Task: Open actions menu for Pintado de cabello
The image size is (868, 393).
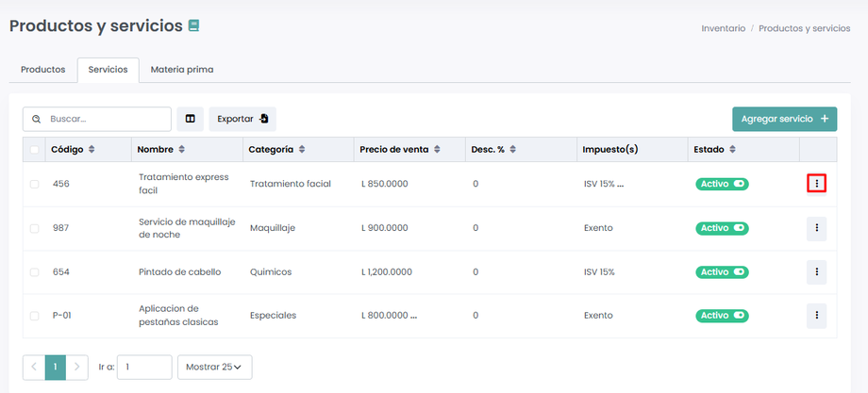Action: pyautogui.click(x=816, y=271)
